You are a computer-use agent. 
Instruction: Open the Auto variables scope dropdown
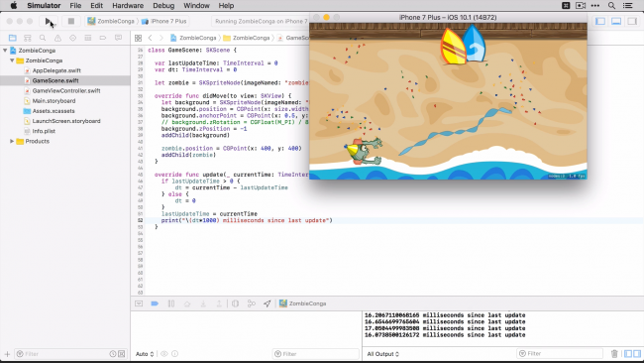click(x=145, y=353)
